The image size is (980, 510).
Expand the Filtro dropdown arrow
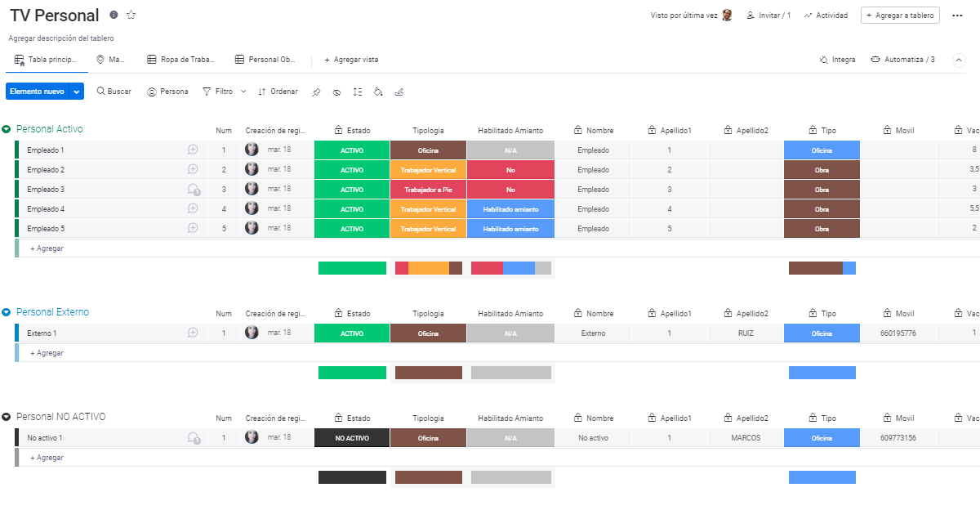(243, 92)
